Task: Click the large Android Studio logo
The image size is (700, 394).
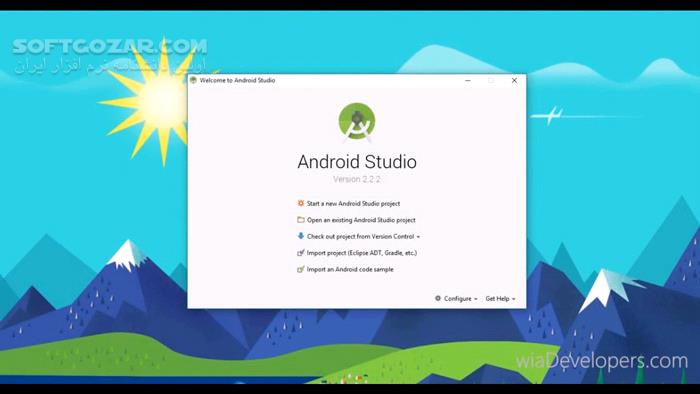Action: [357, 122]
